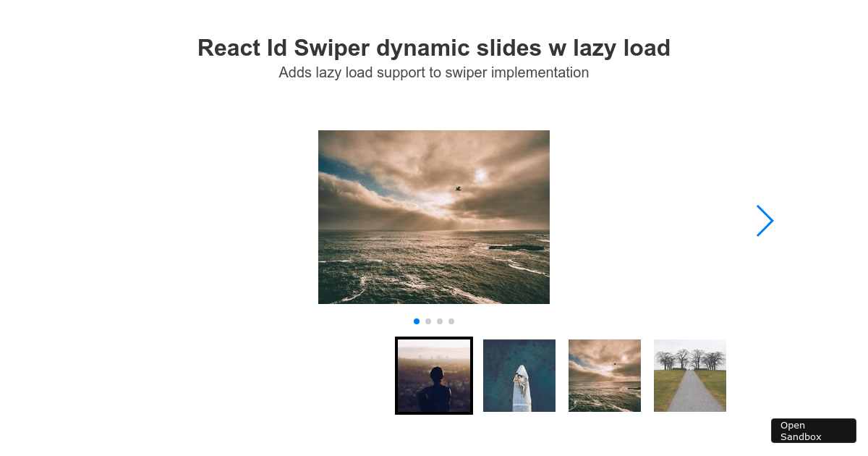Click the 'React Id Swiper dynamic slides' heading

coord(434,48)
